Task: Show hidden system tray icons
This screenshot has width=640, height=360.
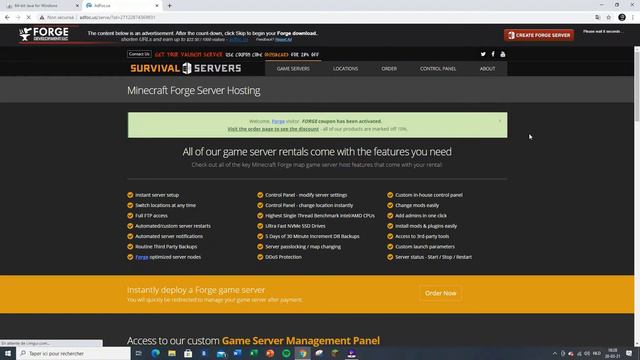Action: pos(554,353)
